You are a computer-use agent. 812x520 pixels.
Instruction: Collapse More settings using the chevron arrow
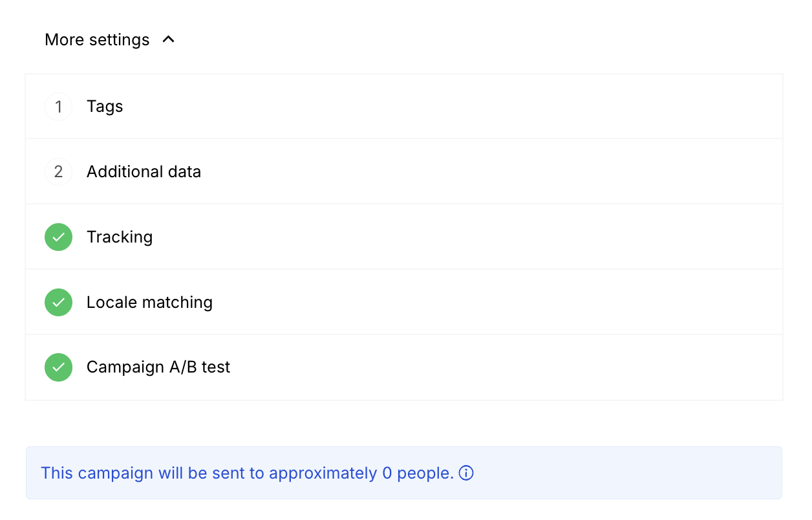click(169, 39)
